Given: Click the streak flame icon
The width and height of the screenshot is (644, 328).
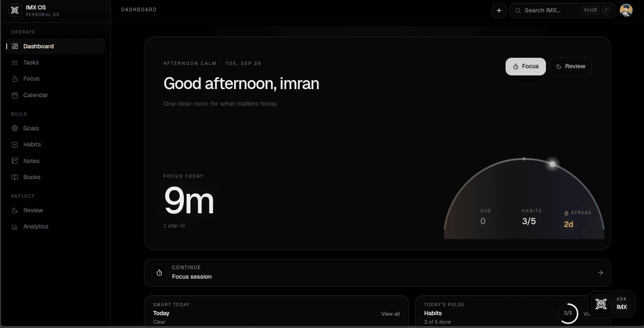Looking at the screenshot, I should coord(566,213).
